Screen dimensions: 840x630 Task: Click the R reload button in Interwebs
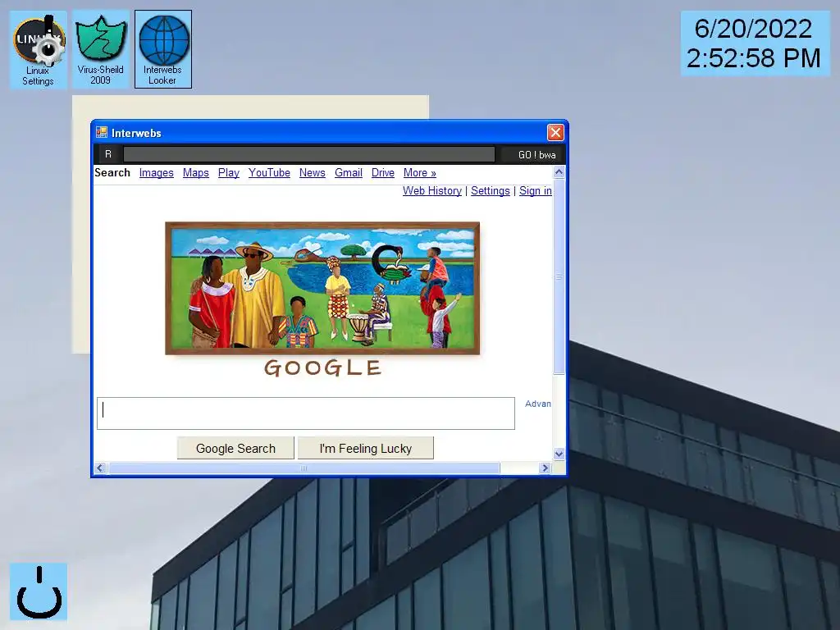108,154
